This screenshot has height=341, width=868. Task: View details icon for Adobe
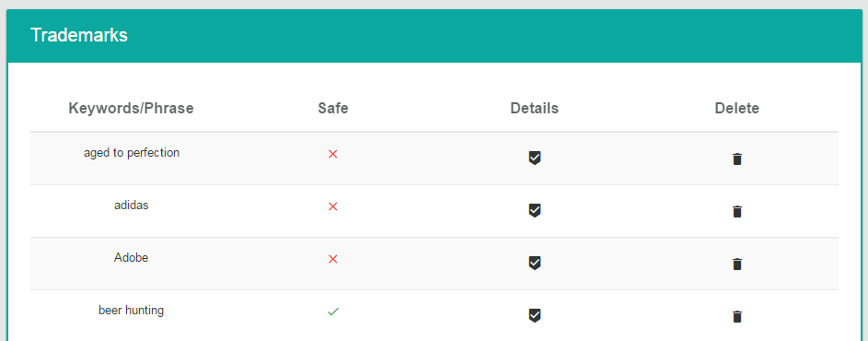coord(534,263)
